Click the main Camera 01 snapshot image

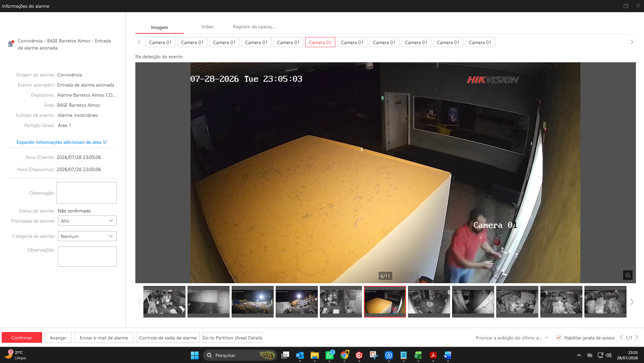pos(385,172)
